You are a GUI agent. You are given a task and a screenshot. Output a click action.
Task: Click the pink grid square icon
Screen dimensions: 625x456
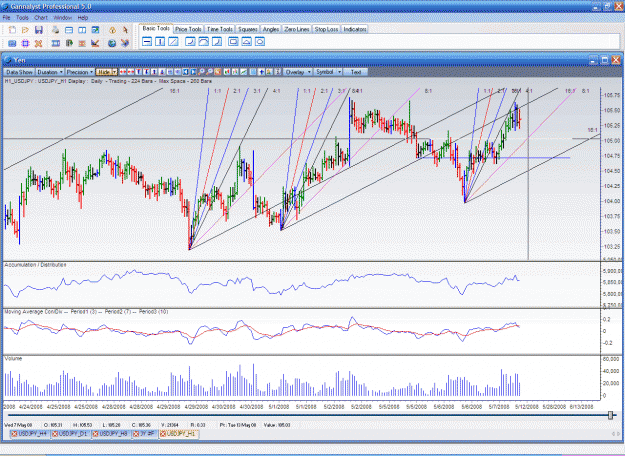(x=26, y=43)
